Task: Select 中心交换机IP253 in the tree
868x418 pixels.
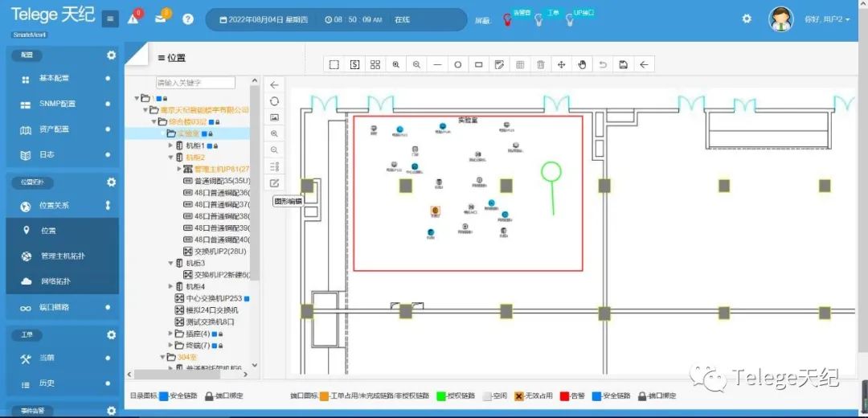Action: [x=213, y=298]
